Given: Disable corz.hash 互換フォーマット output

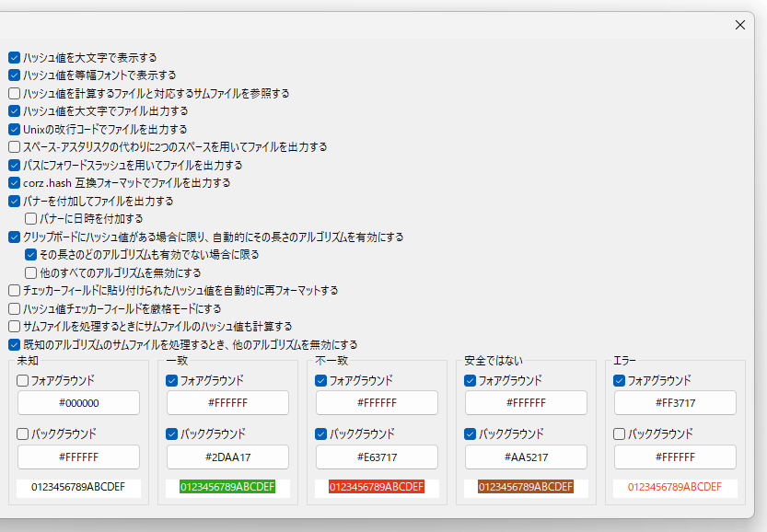Looking at the screenshot, I should (x=14, y=182).
